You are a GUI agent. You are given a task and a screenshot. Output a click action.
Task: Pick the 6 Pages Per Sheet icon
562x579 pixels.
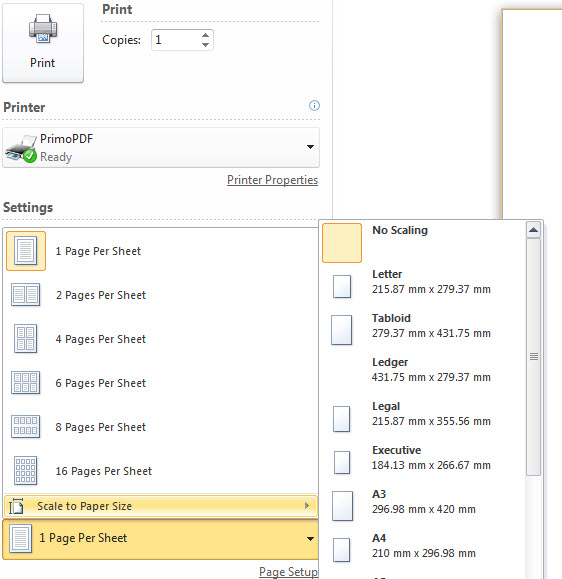click(x=25, y=383)
